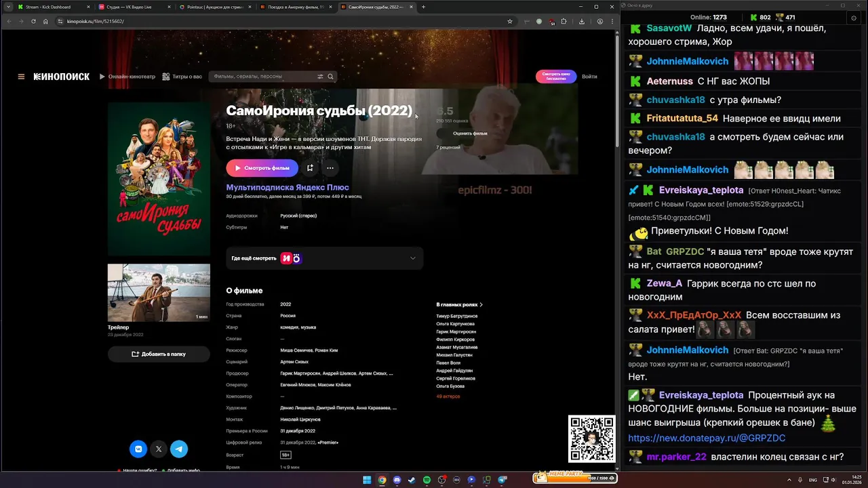Click username mr.parker_22 in chat
The height and width of the screenshot is (488, 868).
677,457
